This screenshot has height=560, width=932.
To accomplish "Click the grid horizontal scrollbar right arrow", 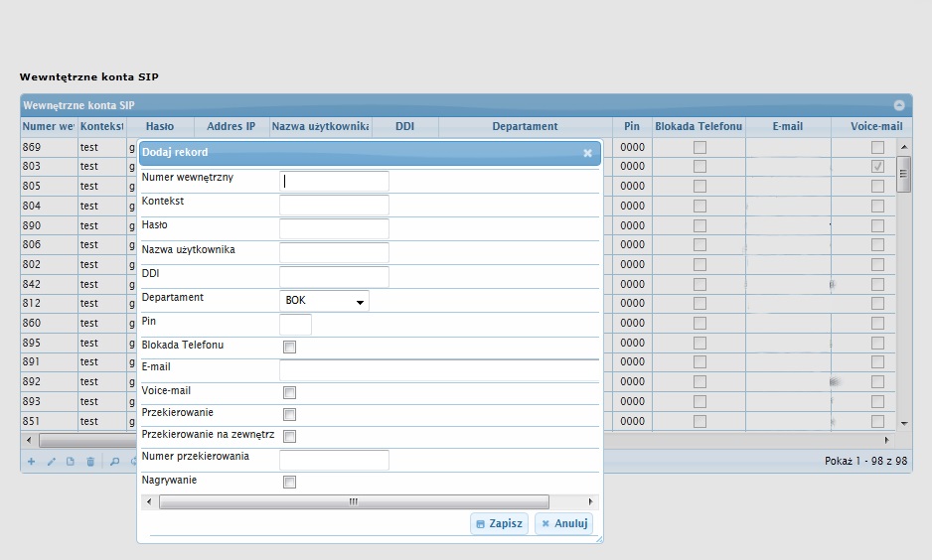I will click(x=887, y=441).
